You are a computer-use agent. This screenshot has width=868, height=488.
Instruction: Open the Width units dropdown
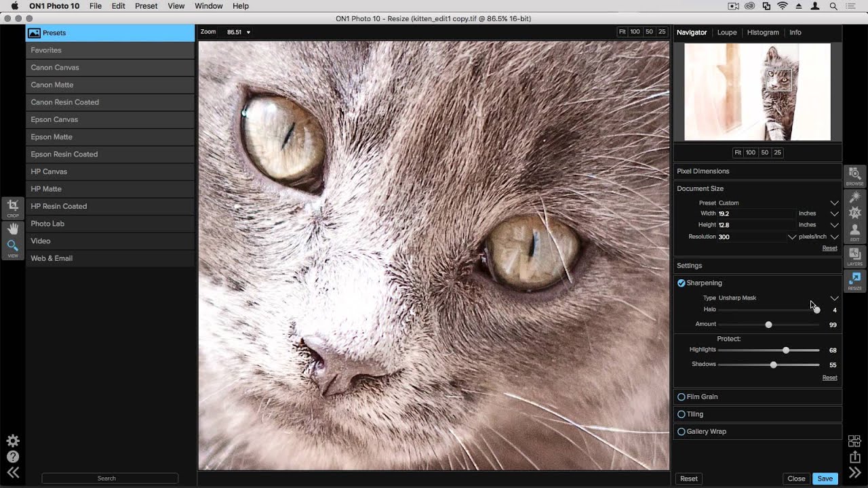coord(834,214)
